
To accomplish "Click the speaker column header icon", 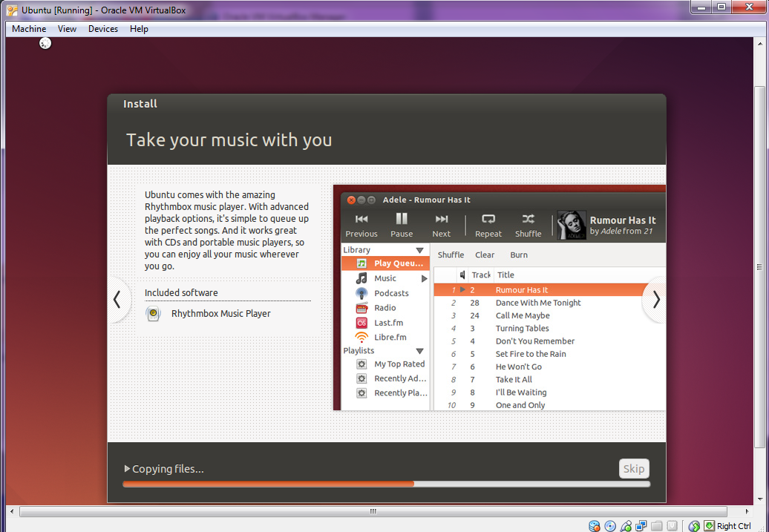I will (x=462, y=275).
